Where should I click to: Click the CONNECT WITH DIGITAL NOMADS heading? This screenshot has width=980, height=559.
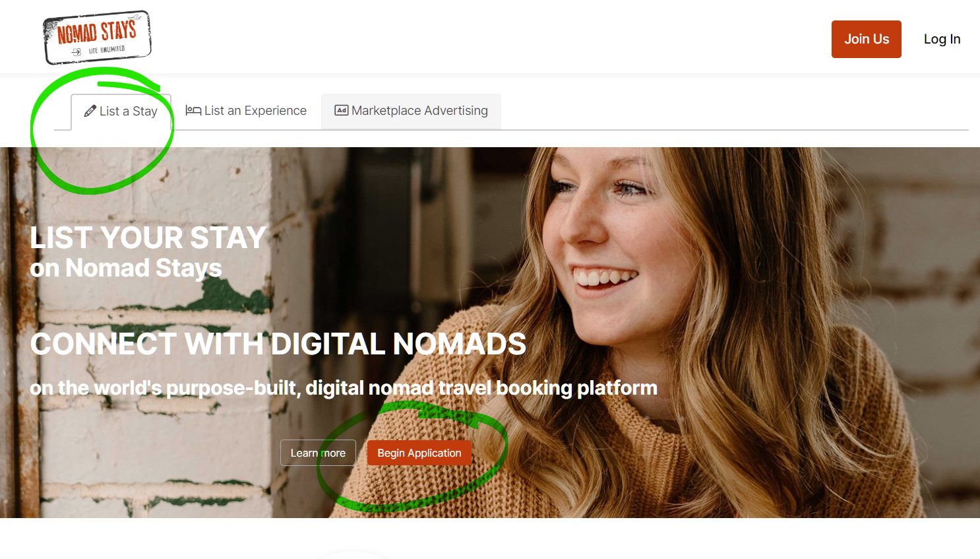pyautogui.click(x=278, y=344)
